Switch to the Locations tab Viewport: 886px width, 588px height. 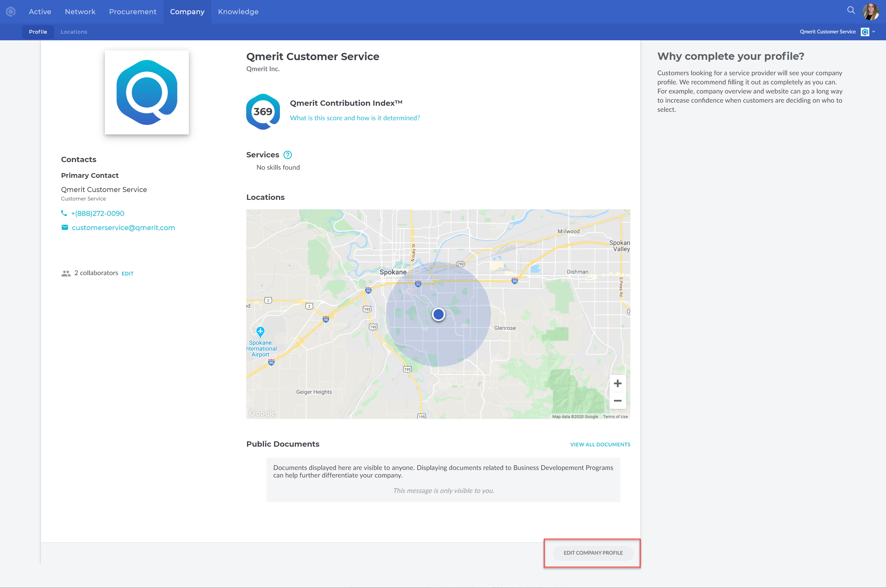[74, 32]
